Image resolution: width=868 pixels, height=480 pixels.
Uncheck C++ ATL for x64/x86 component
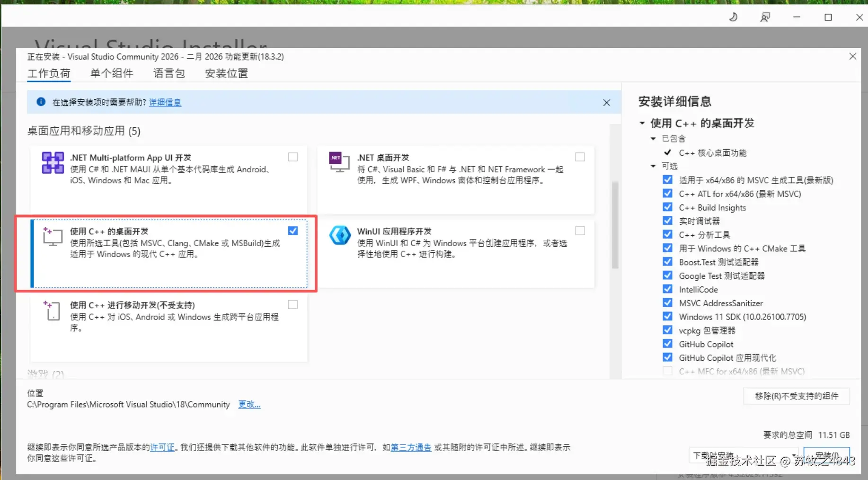point(667,193)
